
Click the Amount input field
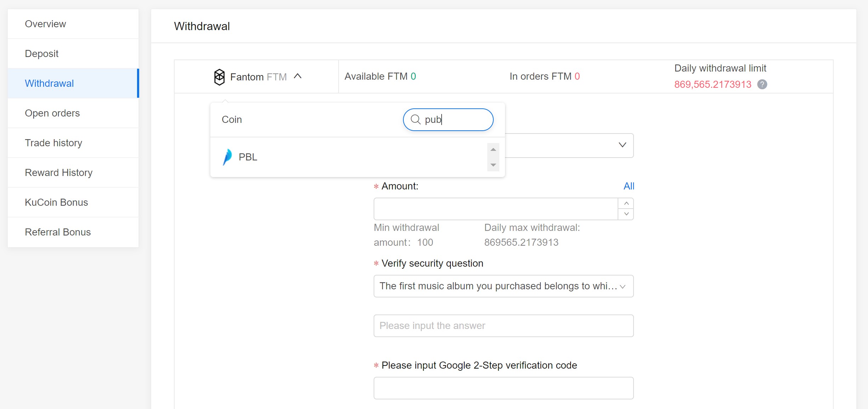tap(496, 209)
